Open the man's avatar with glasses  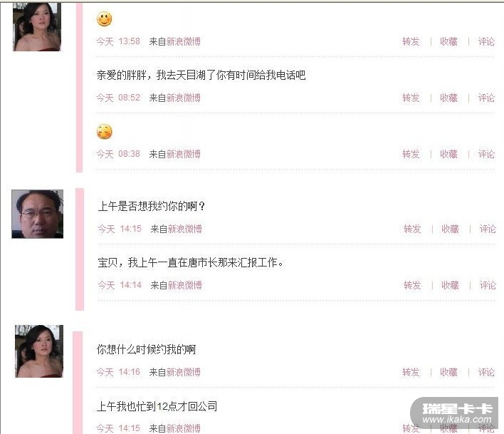coord(38,214)
